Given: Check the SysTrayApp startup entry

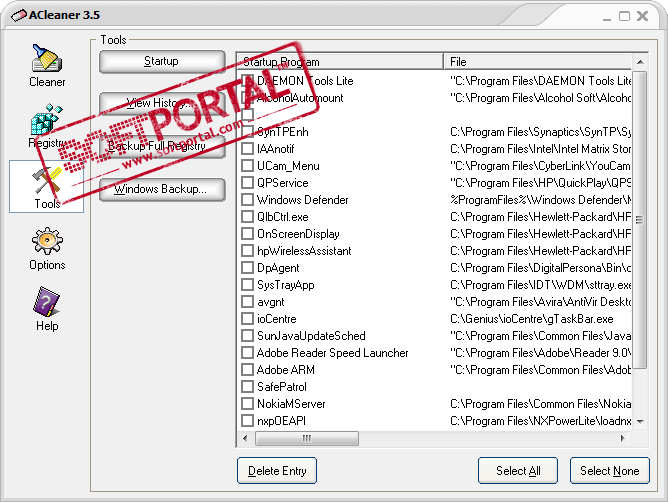Looking at the screenshot, I should 248,285.
